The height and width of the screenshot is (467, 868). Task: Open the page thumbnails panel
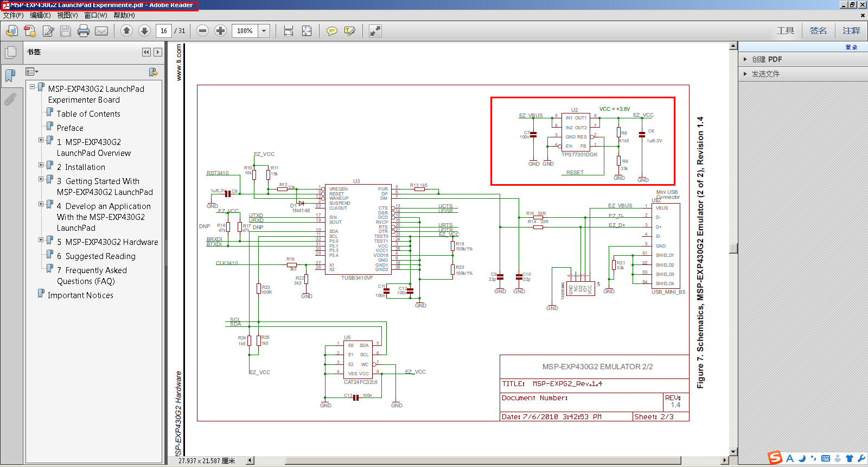click(x=10, y=53)
